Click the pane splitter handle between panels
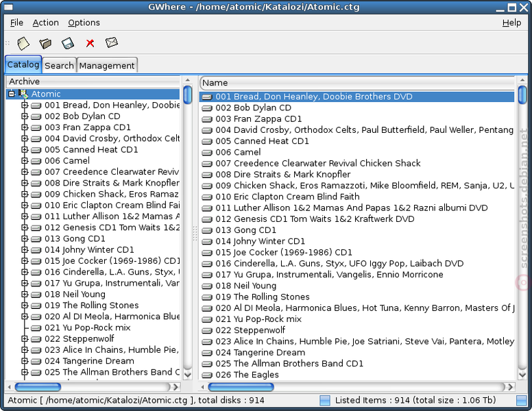The image size is (532, 411). tap(195, 234)
